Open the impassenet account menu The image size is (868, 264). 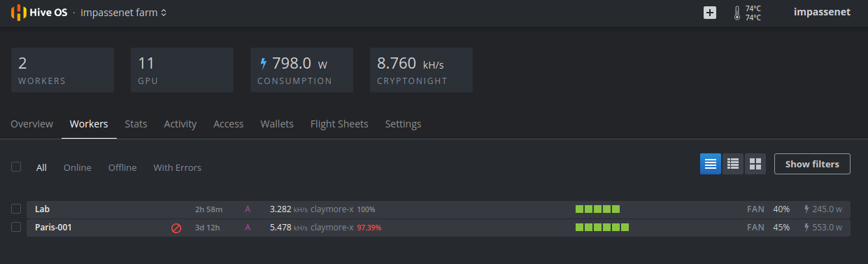(823, 12)
